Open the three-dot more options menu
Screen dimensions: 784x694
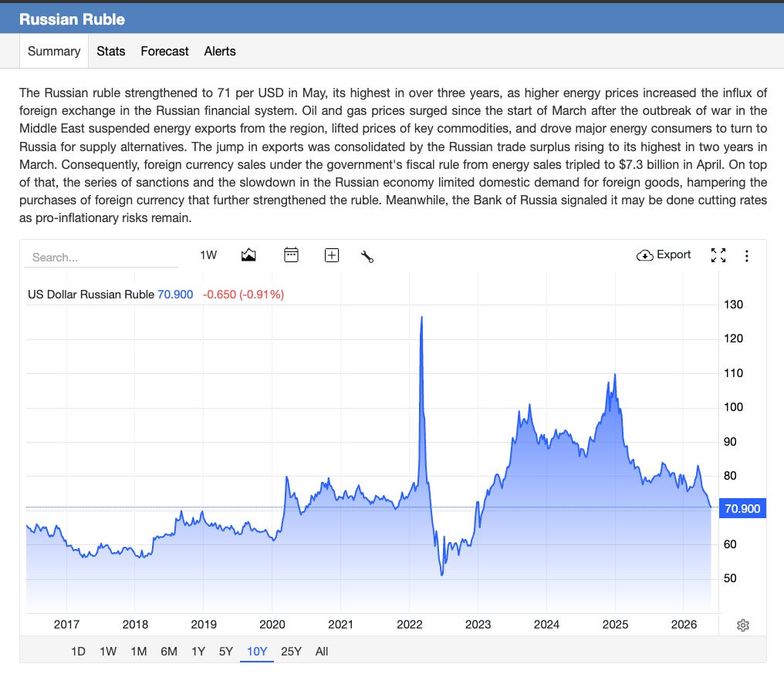(746, 256)
